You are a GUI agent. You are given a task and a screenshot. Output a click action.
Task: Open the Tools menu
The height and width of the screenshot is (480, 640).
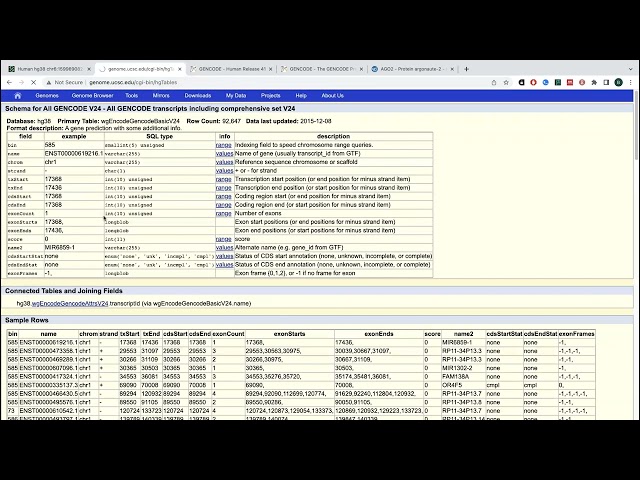point(131,96)
